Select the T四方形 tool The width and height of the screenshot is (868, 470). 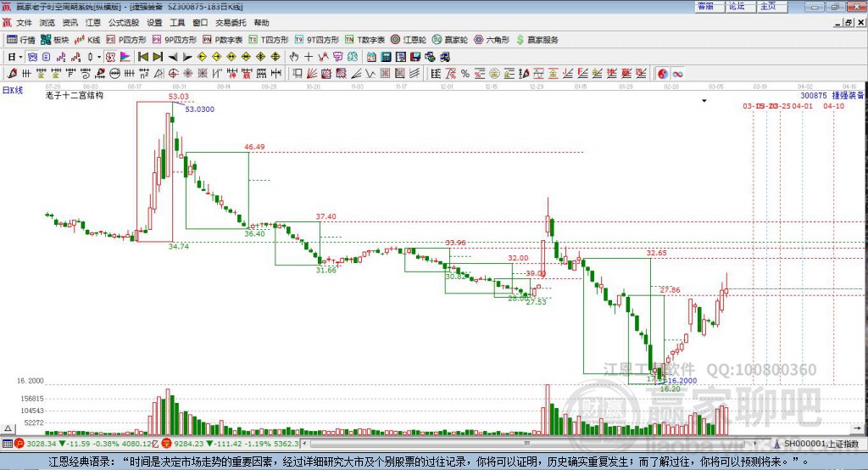tap(269, 40)
